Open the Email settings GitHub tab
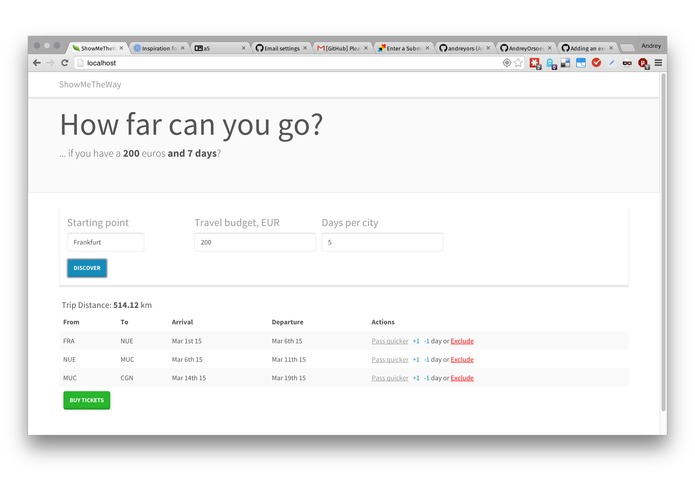Viewport: 695px width, 494px height. click(281, 48)
